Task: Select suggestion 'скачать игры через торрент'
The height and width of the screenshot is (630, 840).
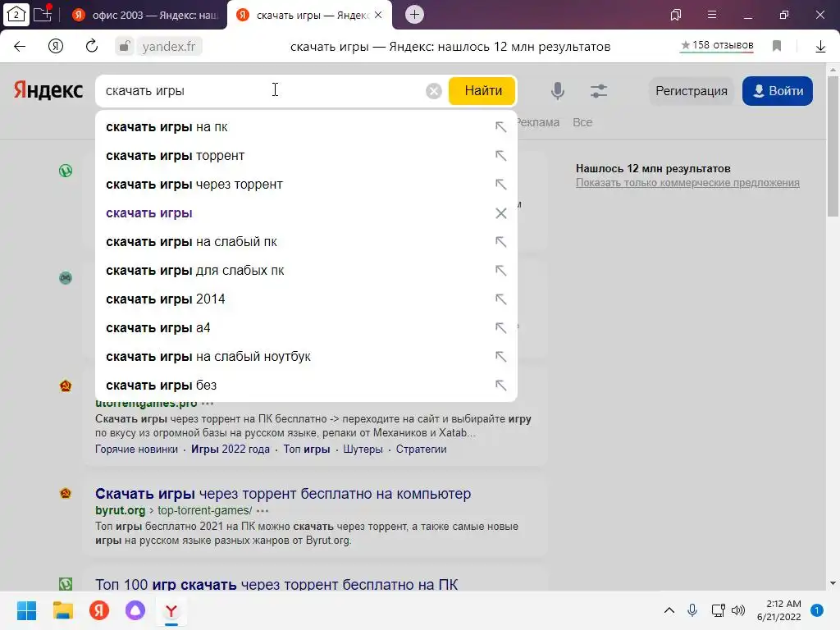Action: (x=306, y=185)
